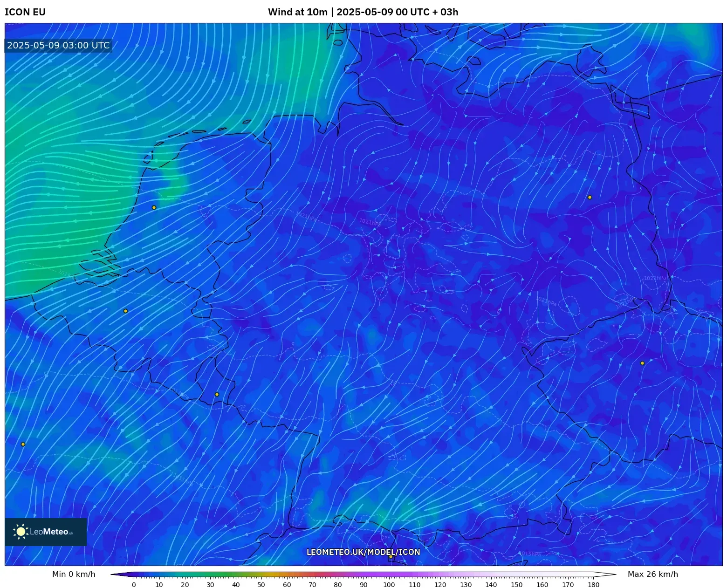Click the Min 0 km/h label
727x588 pixels.
point(74,574)
